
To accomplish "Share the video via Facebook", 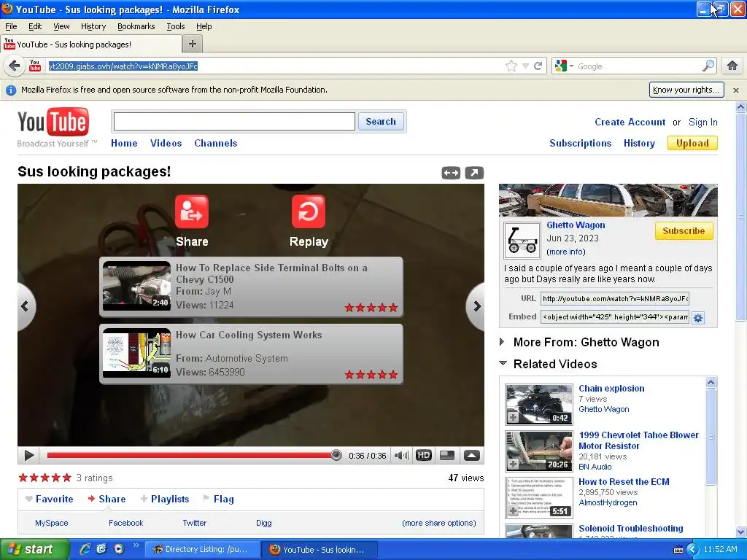I will [x=125, y=523].
